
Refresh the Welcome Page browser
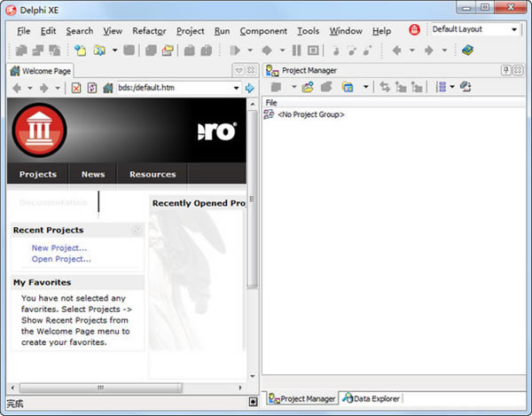pos(92,88)
